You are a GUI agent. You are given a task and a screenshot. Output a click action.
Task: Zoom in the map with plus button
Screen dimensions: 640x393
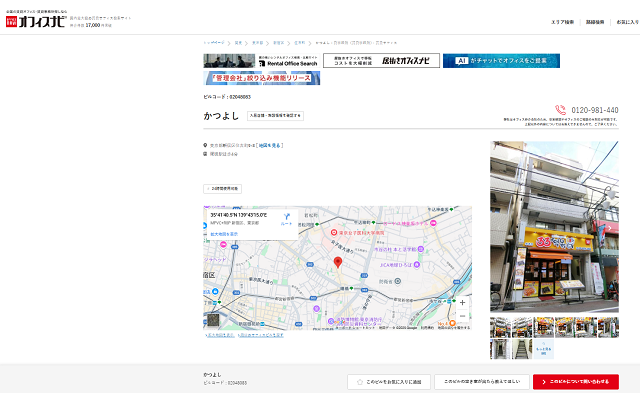coord(462,302)
